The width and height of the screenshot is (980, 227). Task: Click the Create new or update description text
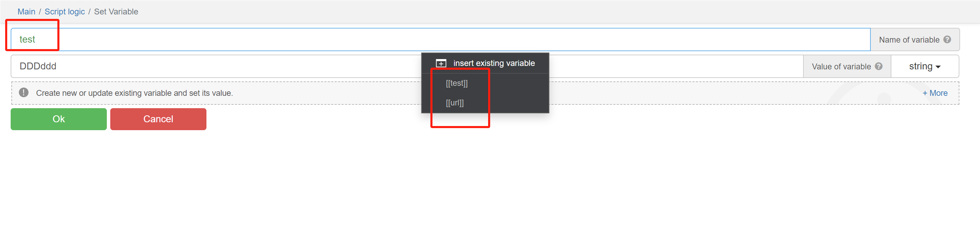[x=134, y=93]
